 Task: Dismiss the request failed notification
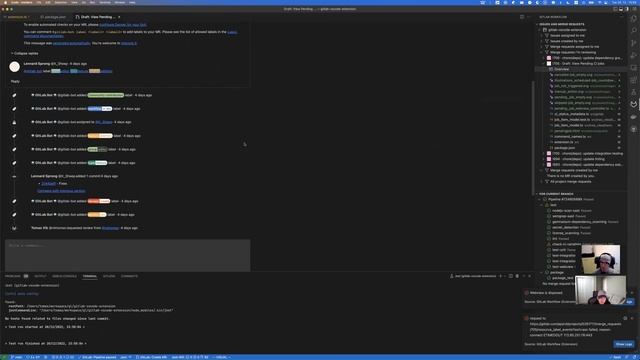[632, 318]
